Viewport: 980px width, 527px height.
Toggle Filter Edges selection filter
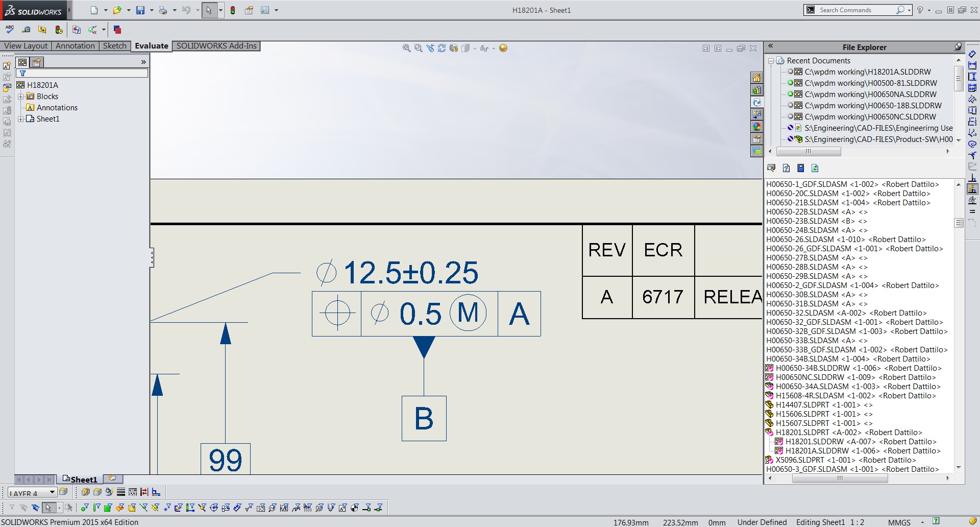pos(96,508)
